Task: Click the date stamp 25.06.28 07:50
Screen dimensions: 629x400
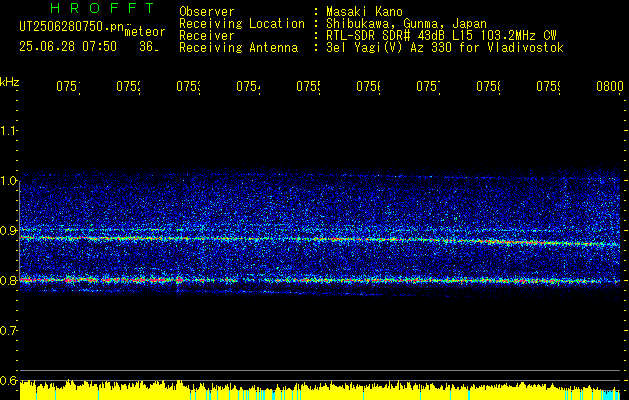Action: point(68,47)
